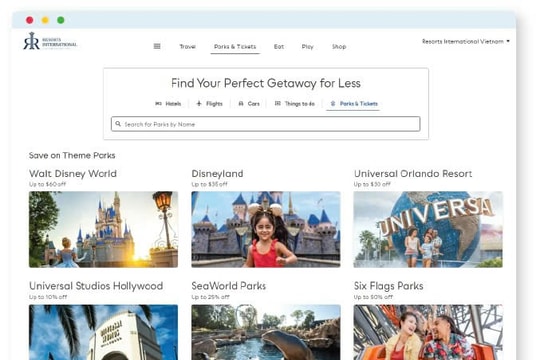
Task: Click the ticket icon beside Parks & Tickets
Action: pos(333,103)
